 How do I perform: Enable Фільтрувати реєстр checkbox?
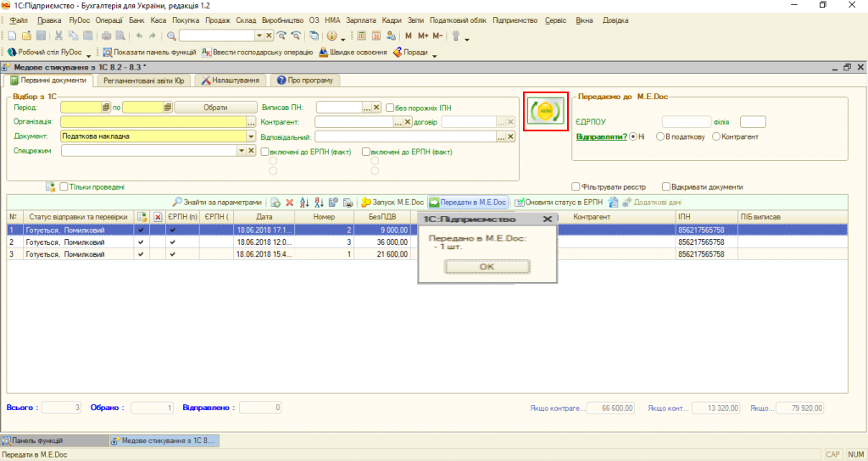[576, 187]
